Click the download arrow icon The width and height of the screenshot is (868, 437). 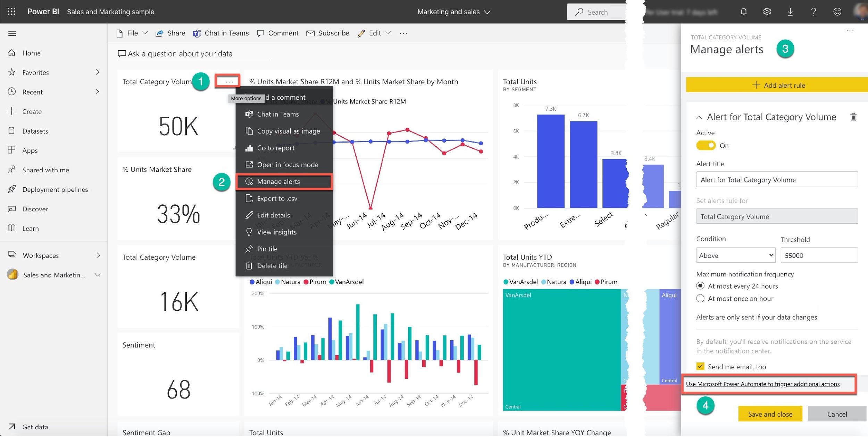(790, 12)
